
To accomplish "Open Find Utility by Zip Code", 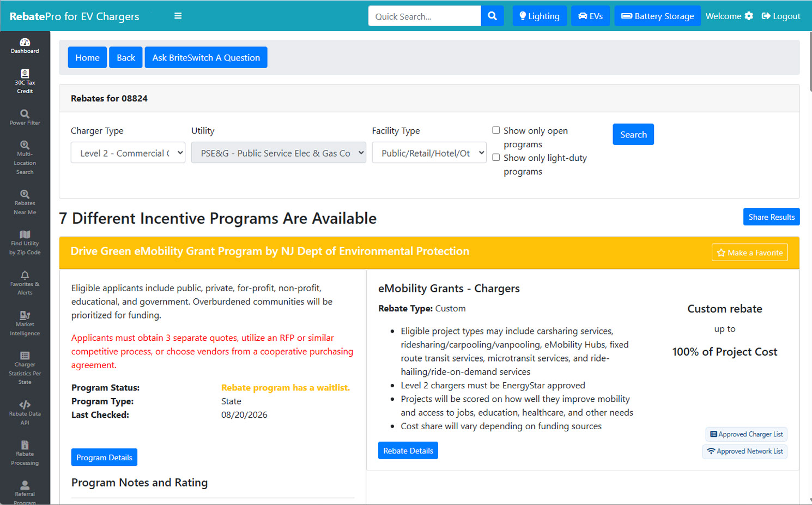I will [25, 243].
